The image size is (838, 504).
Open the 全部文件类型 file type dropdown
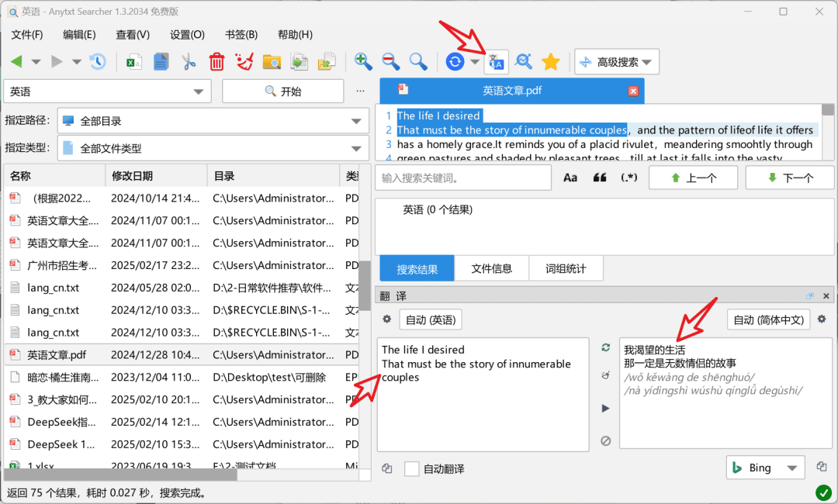pyautogui.click(x=213, y=148)
